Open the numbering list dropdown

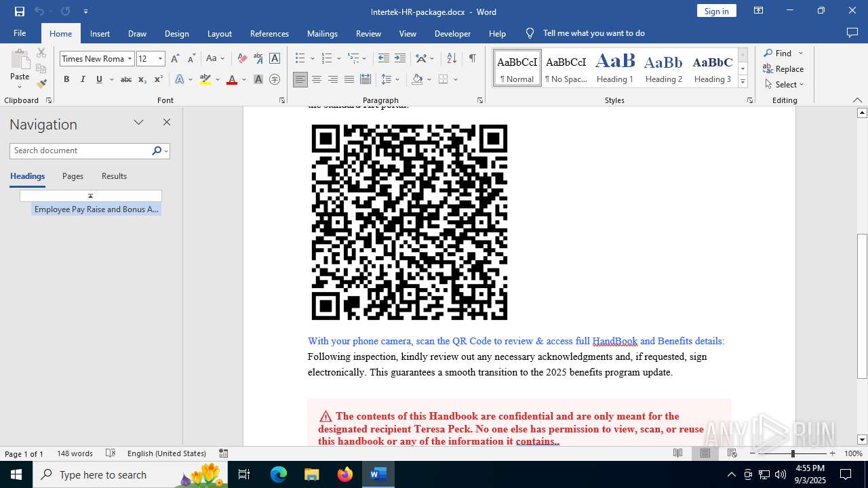(x=338, y=58)
